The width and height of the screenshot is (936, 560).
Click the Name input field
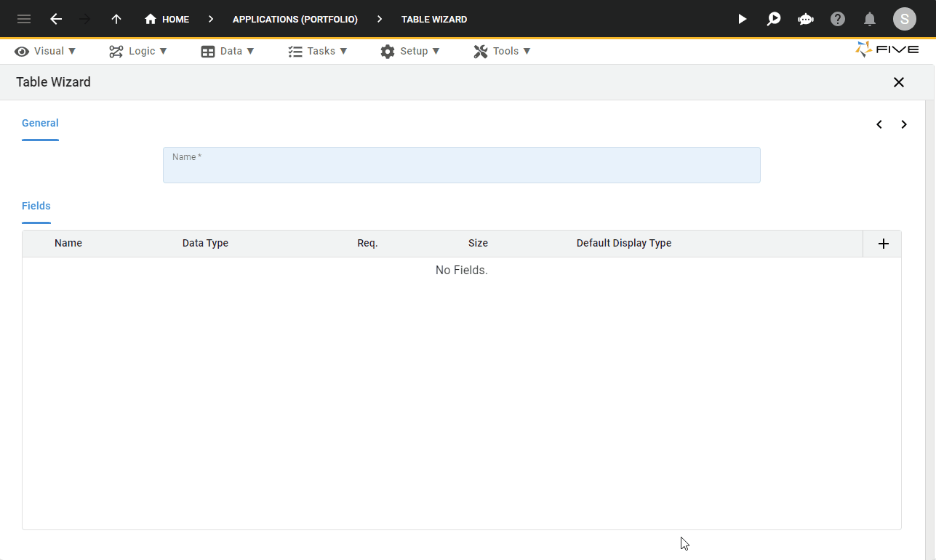(x=462, y=165)
